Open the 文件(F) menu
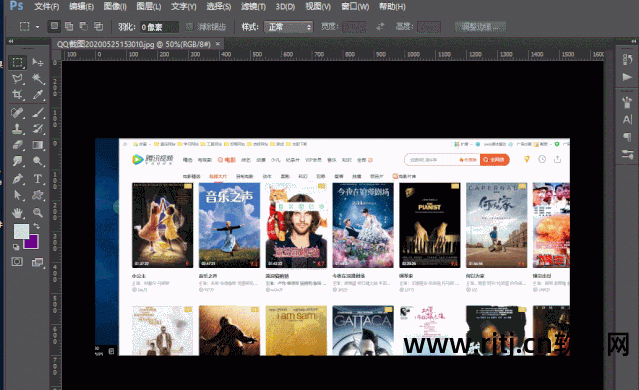639x390 pixels. (46, 7)
